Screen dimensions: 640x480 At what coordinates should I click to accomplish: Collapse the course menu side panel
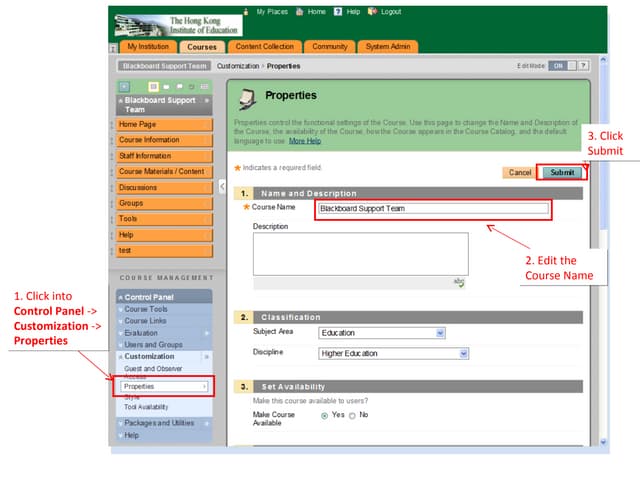[222, 187]
